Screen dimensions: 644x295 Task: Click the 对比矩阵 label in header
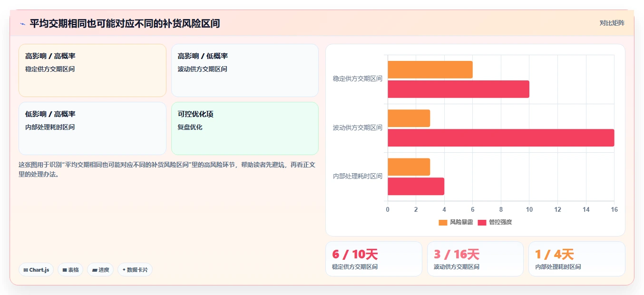point(612,23)
